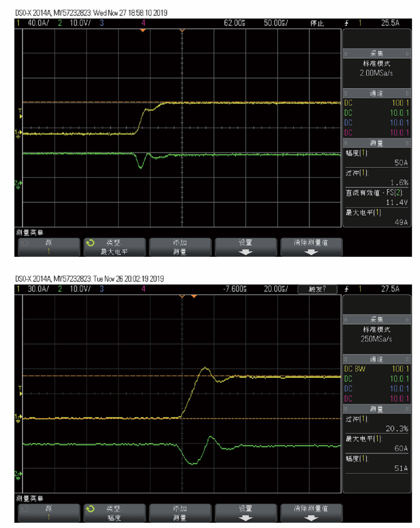
Task: Click the channel 1 ground marker on the 40.0A/ scope
Action: (18, 134)
